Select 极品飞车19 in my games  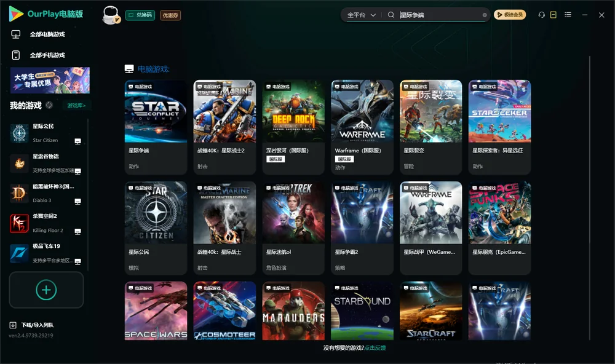(46, 253)
